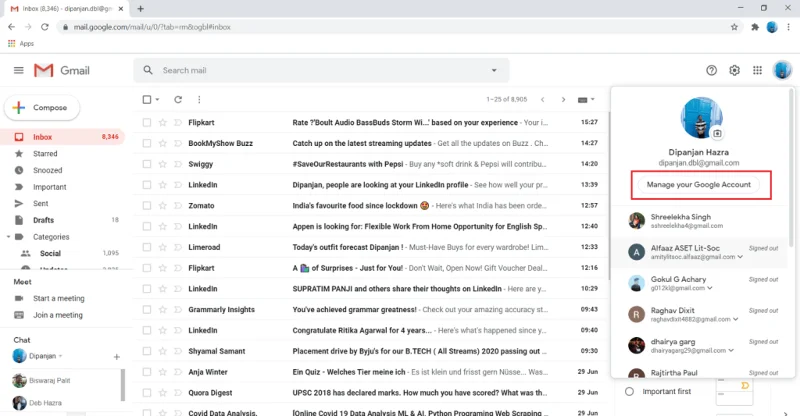The width and height of the screenshot is (800, 416).
Task: Open the Support help icon
Action: pos(711,70)
